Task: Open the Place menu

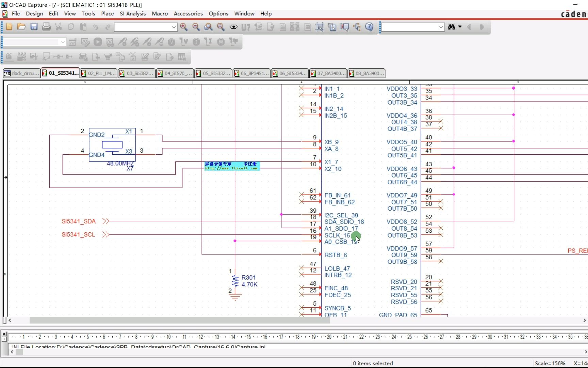Action: point(108,14)
